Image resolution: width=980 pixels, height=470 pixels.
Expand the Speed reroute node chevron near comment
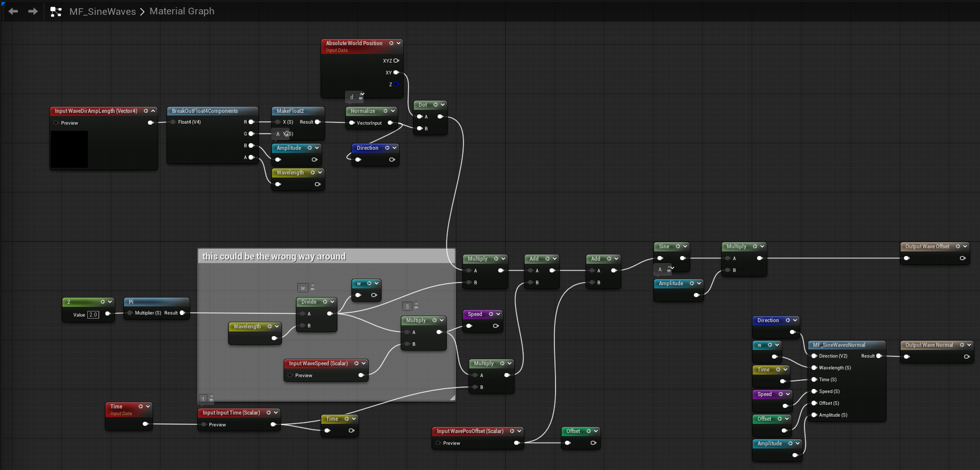[498, 314]
